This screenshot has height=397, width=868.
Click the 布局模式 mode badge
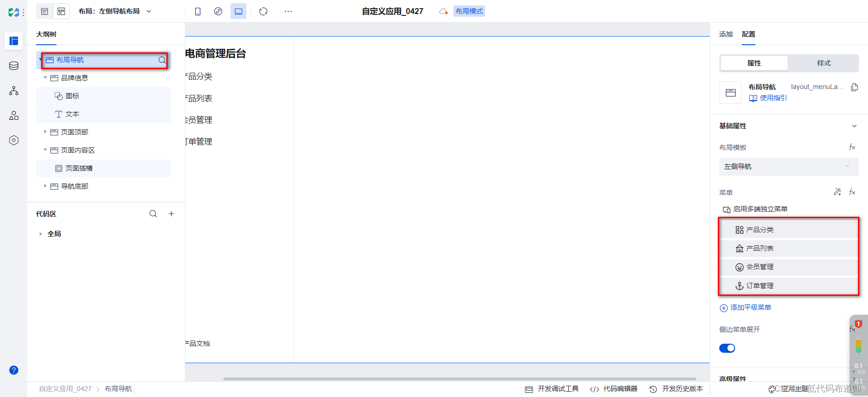click(x=469, y=11)
